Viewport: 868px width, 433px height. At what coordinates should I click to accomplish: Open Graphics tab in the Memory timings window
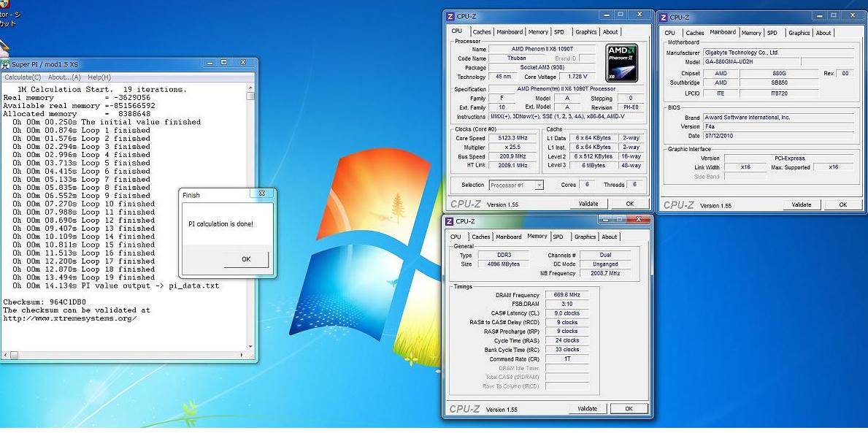point(585,237)
